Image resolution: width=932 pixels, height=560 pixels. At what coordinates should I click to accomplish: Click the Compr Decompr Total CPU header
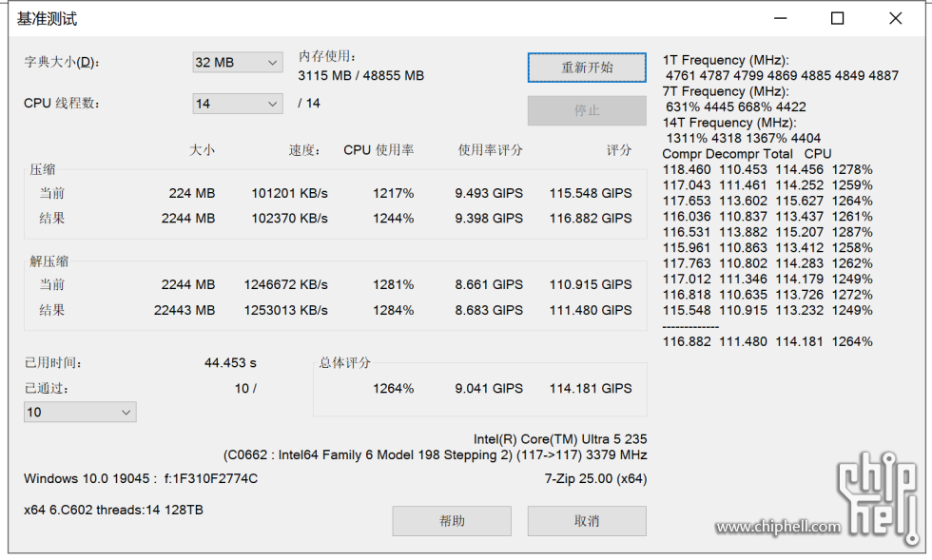pos(747,154)
